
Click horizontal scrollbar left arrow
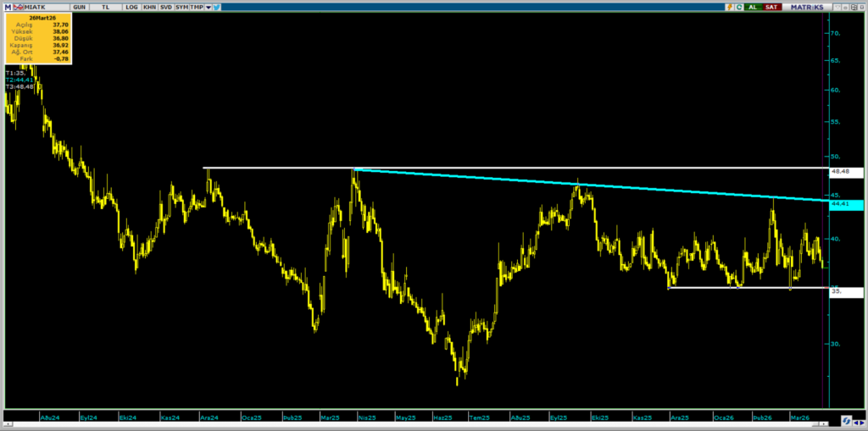[x=7, y=424]
